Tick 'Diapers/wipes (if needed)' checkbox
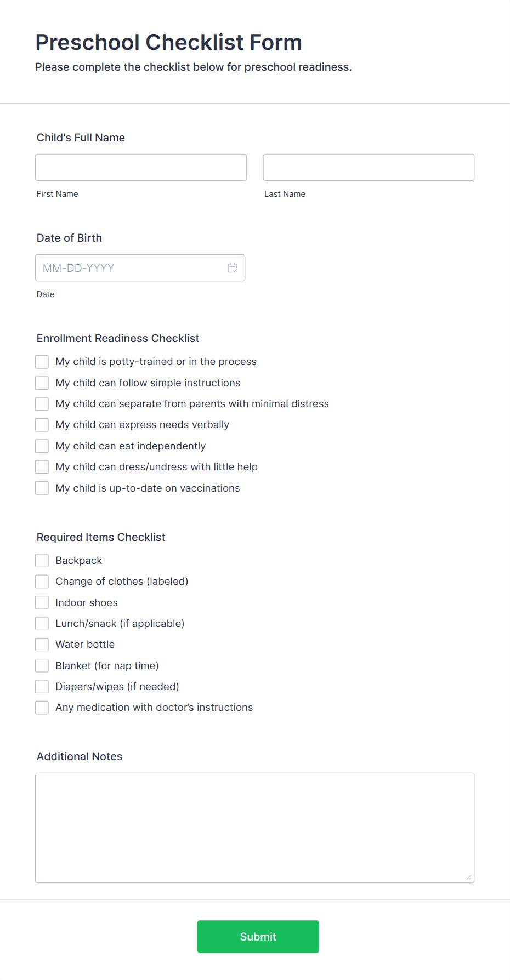The image size is (510, 980). tap(42, 686)
